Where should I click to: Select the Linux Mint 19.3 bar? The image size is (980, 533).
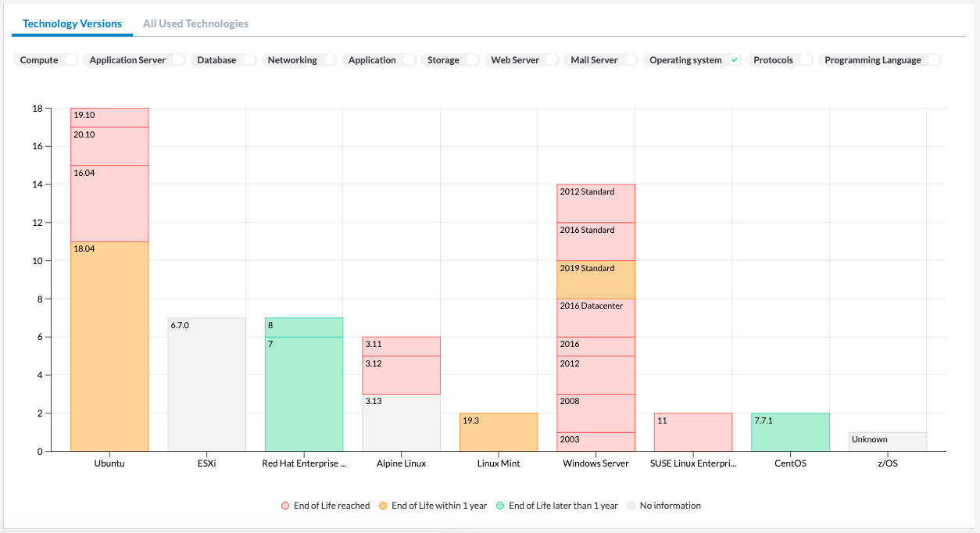[499, 432]
